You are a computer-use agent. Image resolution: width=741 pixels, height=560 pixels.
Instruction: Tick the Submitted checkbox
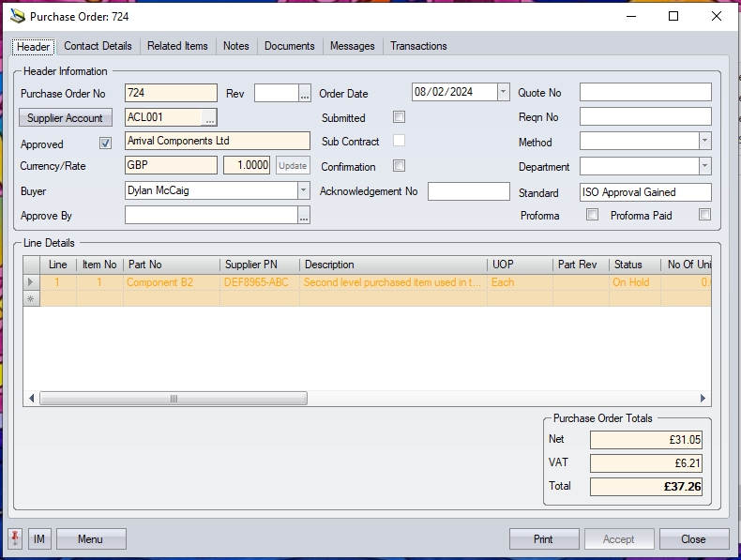[x=399, y=117]
